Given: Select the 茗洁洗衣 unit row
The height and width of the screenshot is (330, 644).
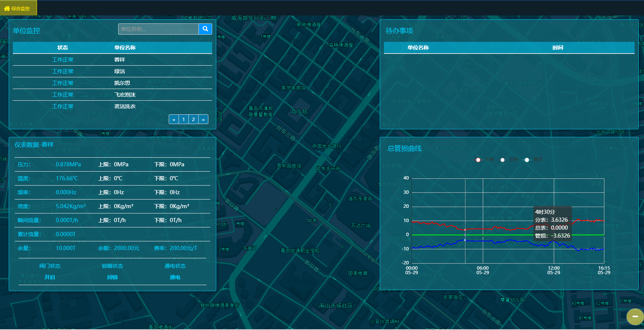Looking at the screenshot, I should pos(125,106).
